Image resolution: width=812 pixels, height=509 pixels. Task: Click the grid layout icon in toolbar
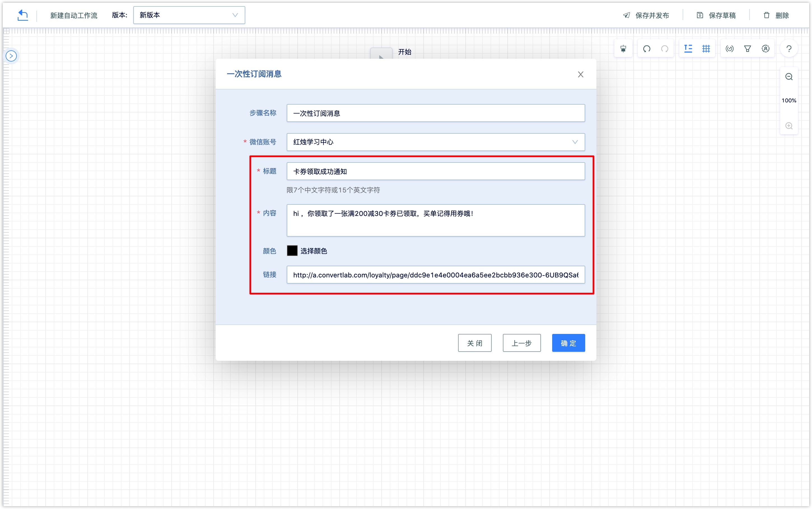point(705,48)
